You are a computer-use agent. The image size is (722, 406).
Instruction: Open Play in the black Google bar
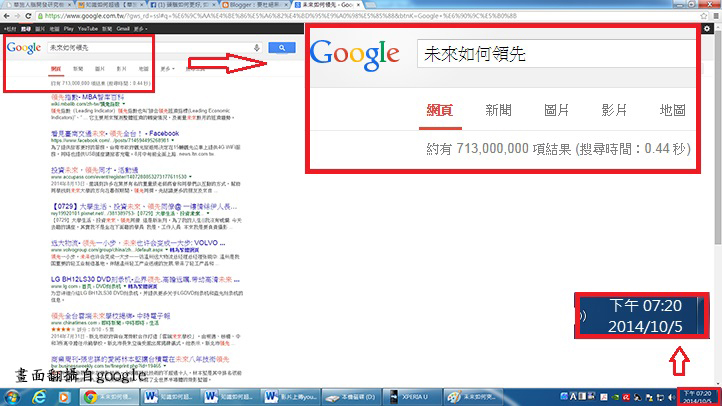coord(69,29)
